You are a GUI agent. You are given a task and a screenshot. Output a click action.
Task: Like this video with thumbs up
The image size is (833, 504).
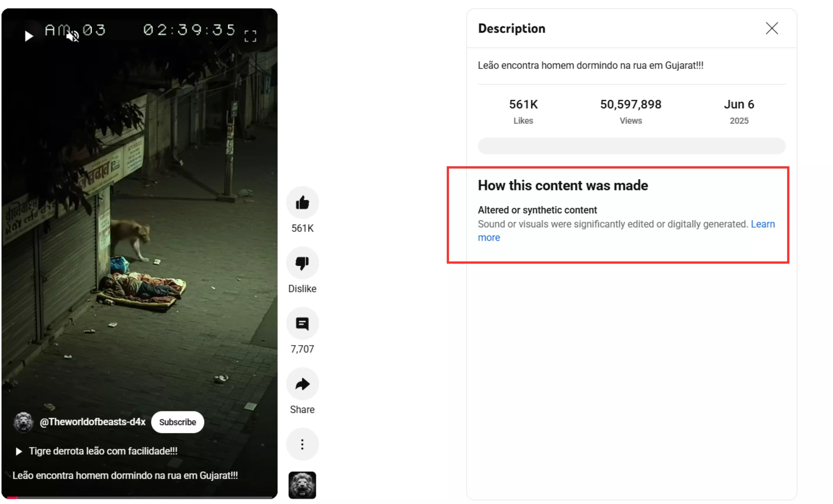point(302,203)
